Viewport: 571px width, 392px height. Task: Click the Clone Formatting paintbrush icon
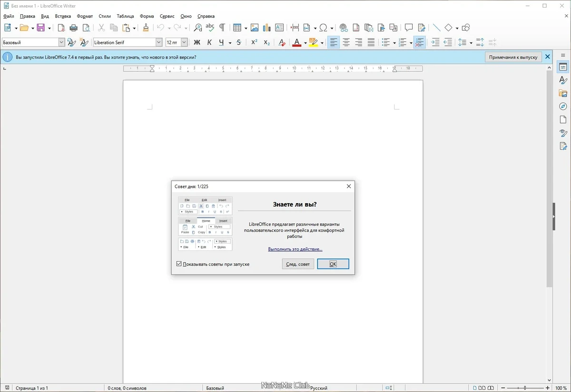click(x=146, y=28)
